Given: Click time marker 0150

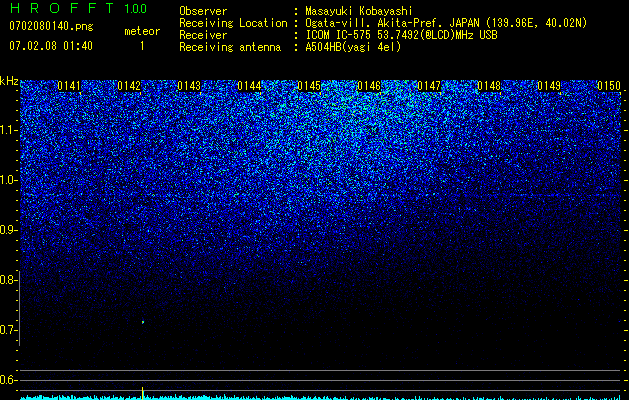Looking at the screenshot, I should (609, 86).
